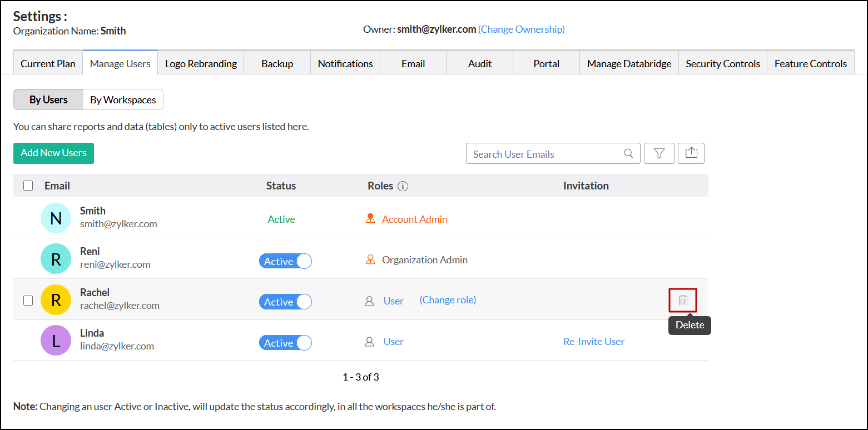This screenshot has height=430, width=868.
Task: Click Linda's purple avatar icon
Action: [56, 341]
